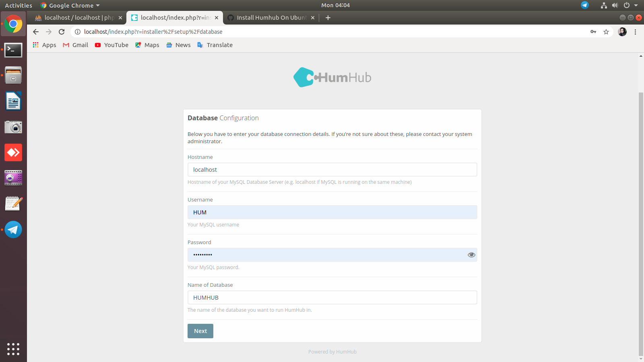Open the Translate bookmark
This screenshot has height=362, width=644.
point(215,45)
